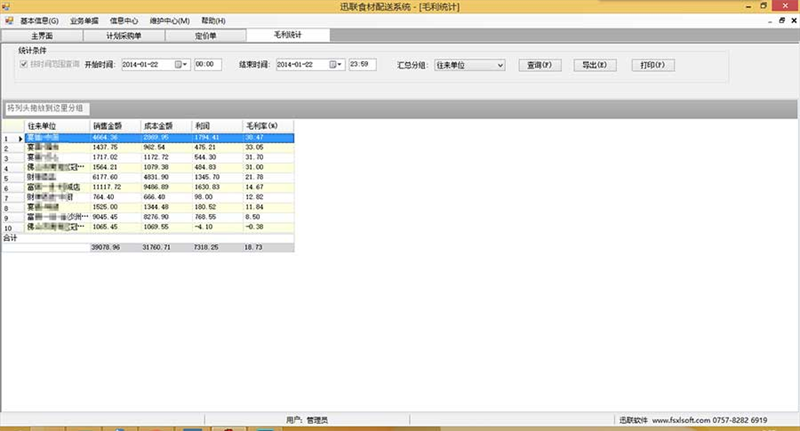Viewport: 800px width, 431px height.
Task: Sort by the 毛利率(%) column header
Action: pyautogui.click(x=266, y=126)
